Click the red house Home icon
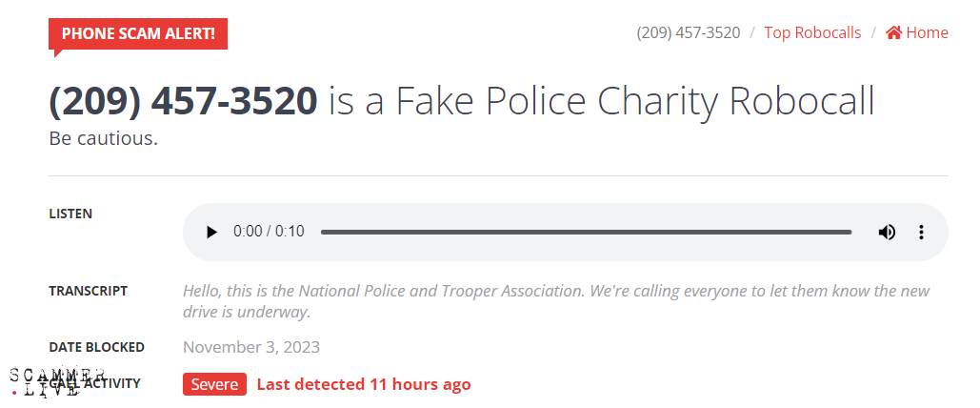Viewport: 980px width, 408px height. click(x=893, y=32)
